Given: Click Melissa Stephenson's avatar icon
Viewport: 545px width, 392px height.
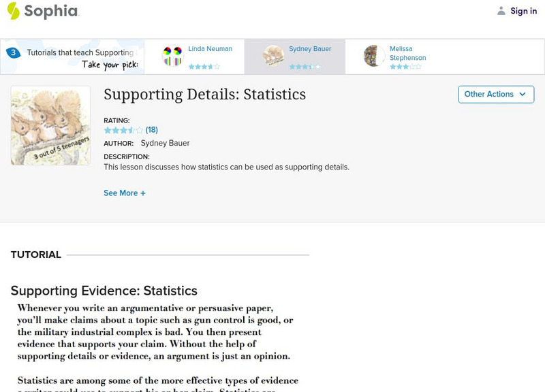Looking at the screenshot, I should pyautogui.click(x=374, y=56).
